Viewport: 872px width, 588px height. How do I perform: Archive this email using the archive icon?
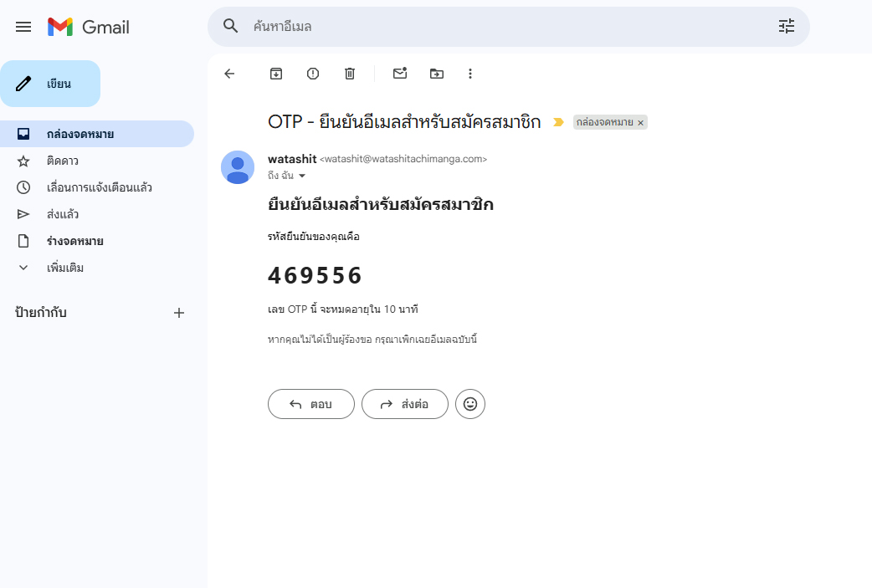coord(276,74)
